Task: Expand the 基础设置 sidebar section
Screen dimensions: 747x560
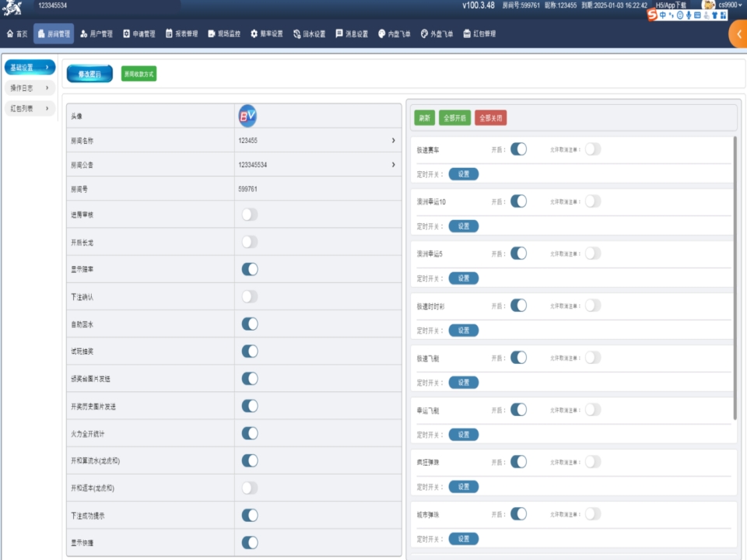Action: (x=30, y=67)
